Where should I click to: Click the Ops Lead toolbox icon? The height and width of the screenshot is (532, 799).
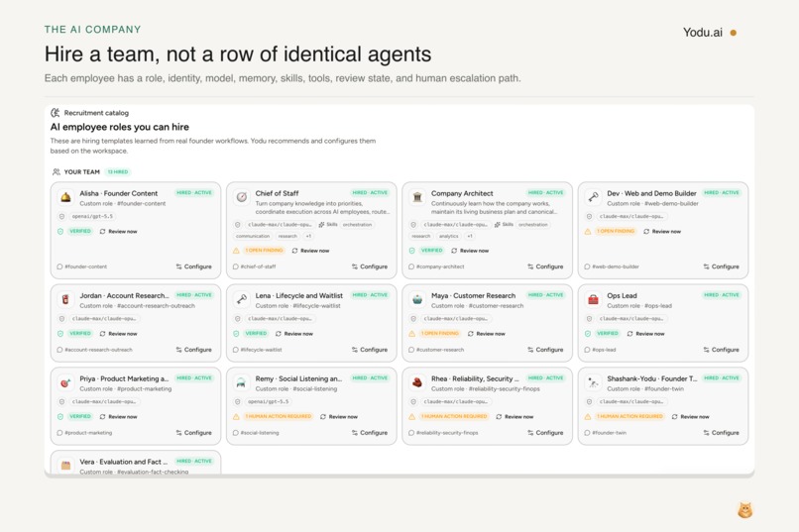click(593, 300)
